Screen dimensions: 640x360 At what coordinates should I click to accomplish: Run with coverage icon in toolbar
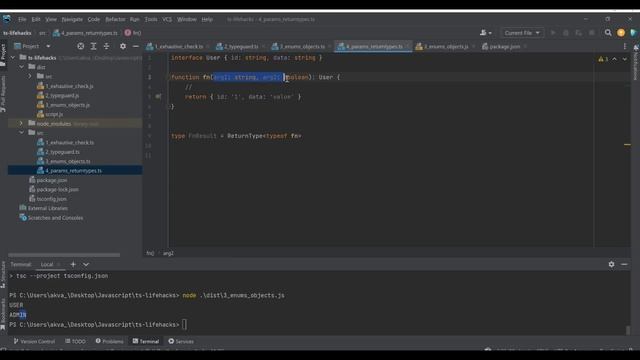pos(578,33)
